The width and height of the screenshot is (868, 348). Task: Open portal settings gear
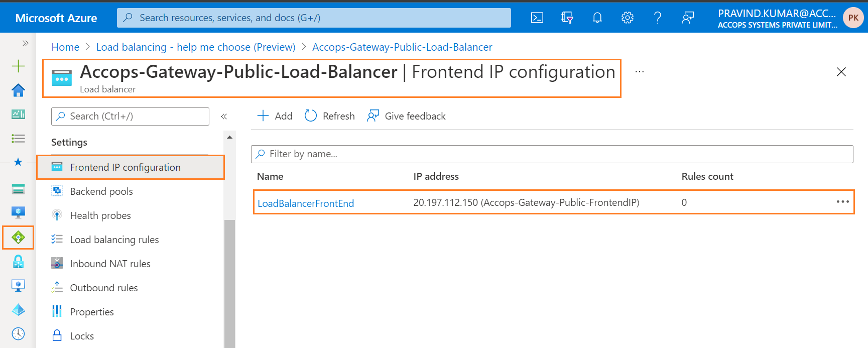[x=627, y=18]
